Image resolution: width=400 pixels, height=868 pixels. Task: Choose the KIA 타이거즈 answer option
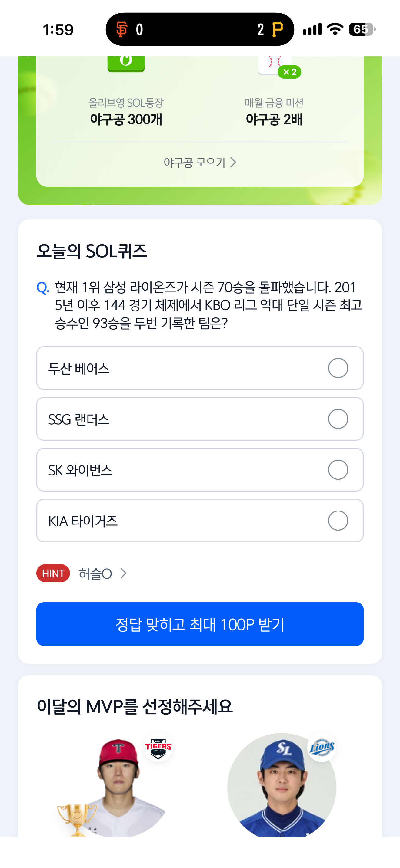click(200, 521)
